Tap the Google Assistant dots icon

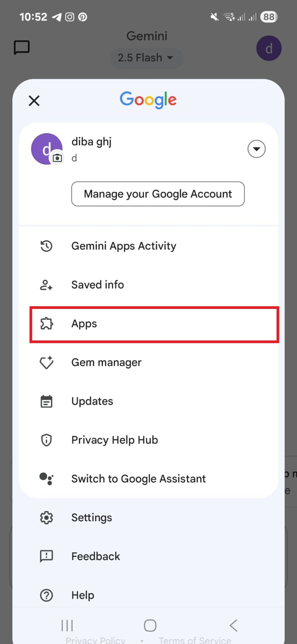(46, 479)
